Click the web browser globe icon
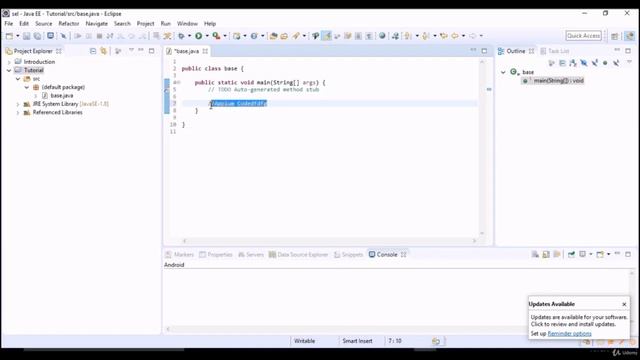Screen dimensions: 640x360 click(x=382, y=36)
